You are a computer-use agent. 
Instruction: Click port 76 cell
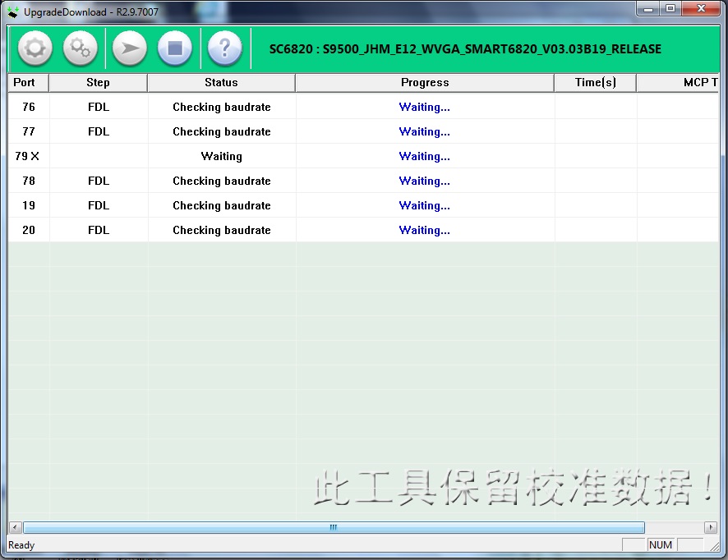point(29,107)
